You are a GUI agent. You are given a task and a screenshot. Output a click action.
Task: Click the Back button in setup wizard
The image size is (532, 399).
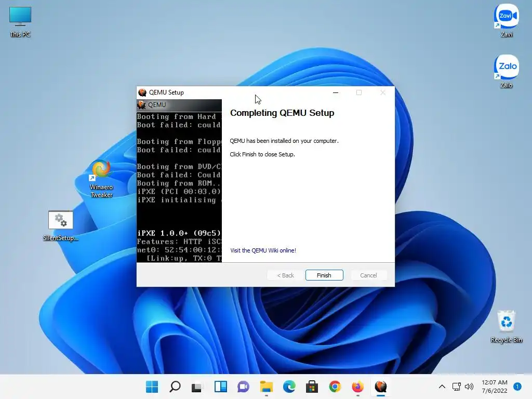coord(285,275)
